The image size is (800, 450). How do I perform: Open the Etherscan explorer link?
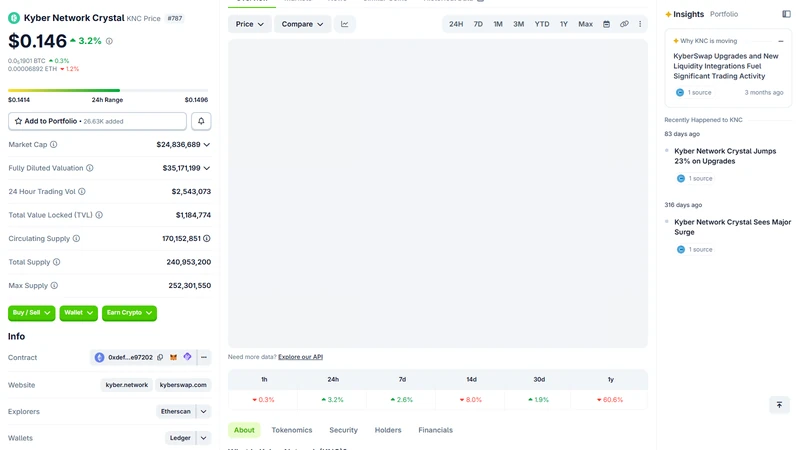(176, 412)
